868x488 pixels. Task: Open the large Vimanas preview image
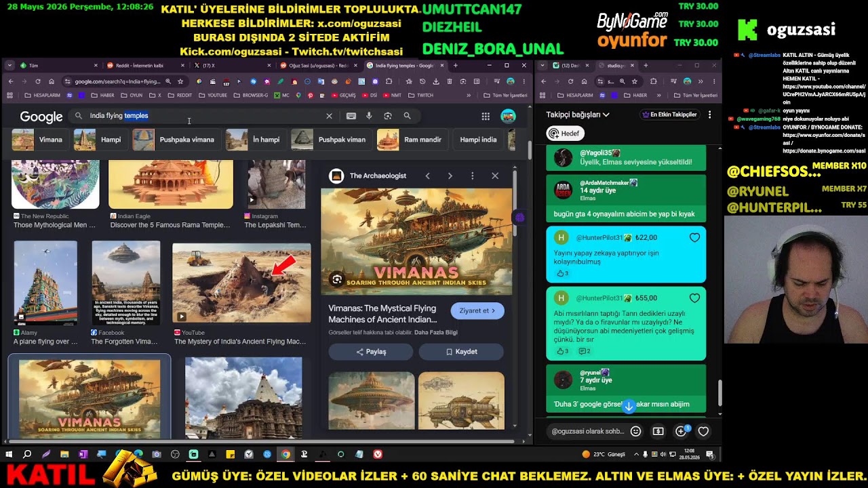[416, 241]
